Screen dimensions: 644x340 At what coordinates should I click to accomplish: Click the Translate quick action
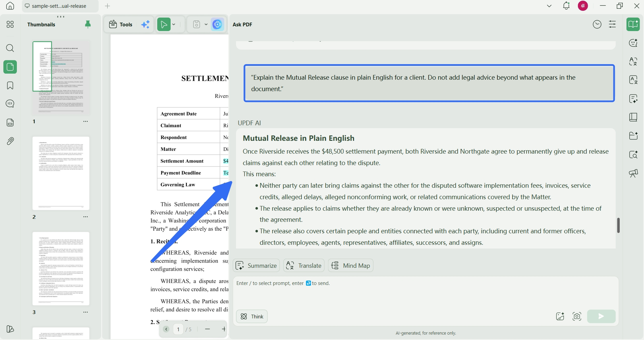click(304, 266)
